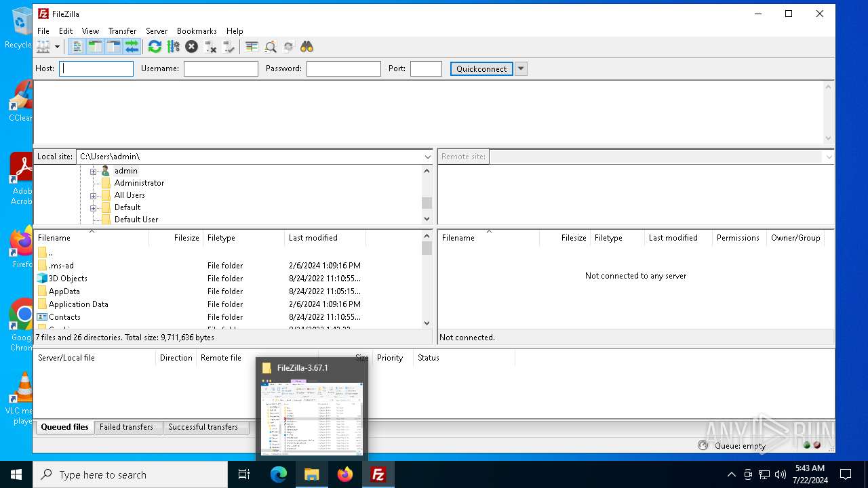Click the transfer activity LED indicators
Image resolution: width=868 pixels, height=488 pixels.
pos(812,445)
